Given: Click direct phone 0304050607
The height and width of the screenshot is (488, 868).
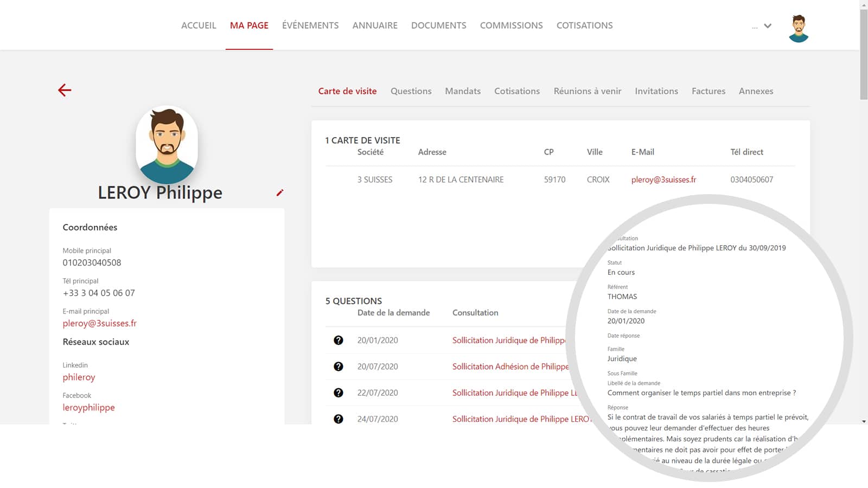Looking at the screenshot, I should click(752, 179).
